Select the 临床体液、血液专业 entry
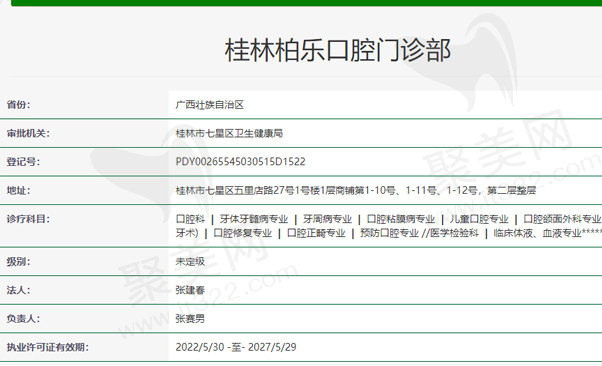This screenshot has width=602, height=366. click(x=538, y=233)
